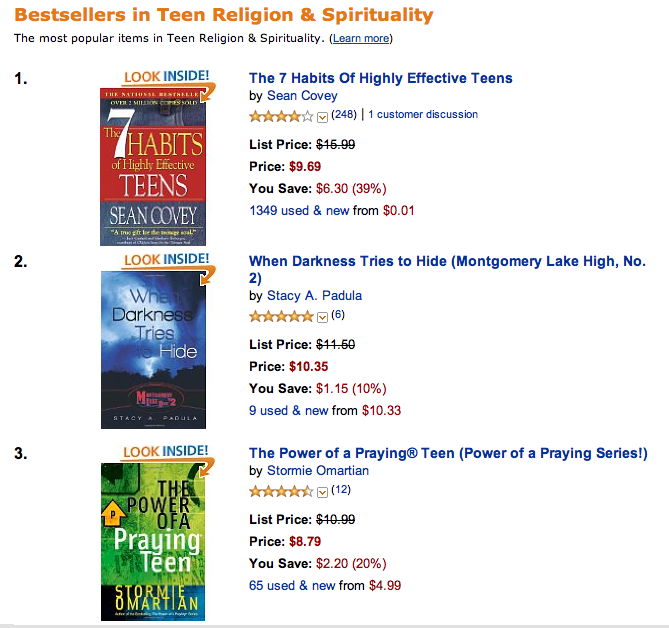Click Look Inside badge on When Darkness book
Screen dimensions: 669x628
(x=166, y=260)
